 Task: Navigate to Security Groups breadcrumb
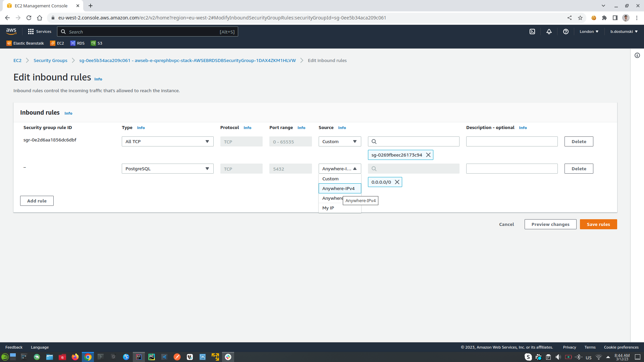pyautogui.click(x=50, y=61)
